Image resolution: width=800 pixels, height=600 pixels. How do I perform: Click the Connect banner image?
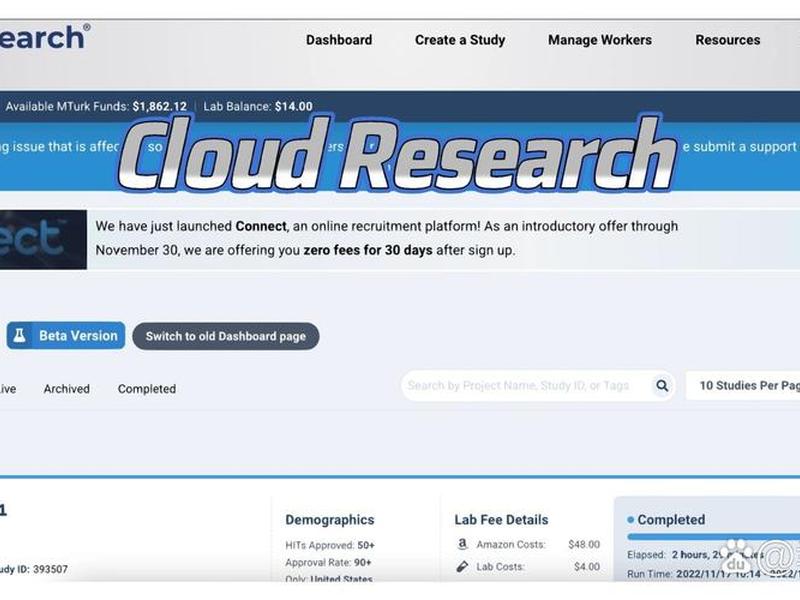pos(43,239)
